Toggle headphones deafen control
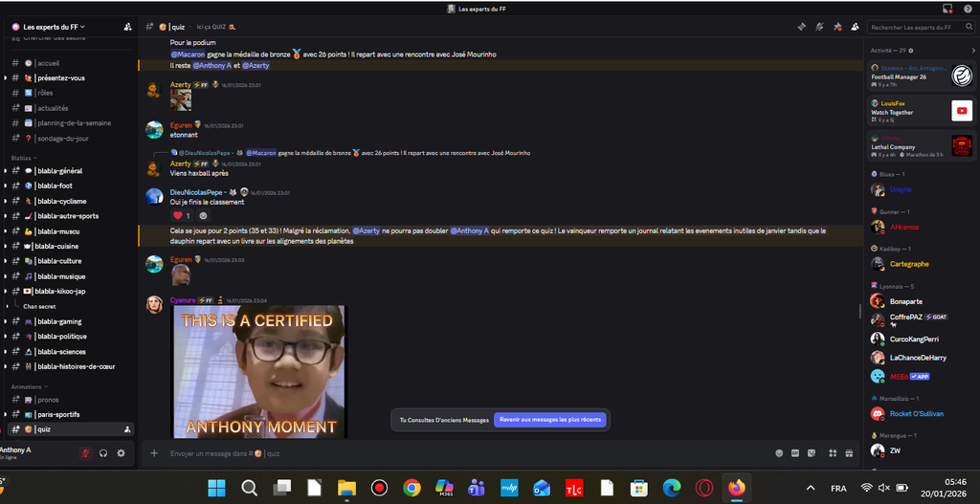980x504 pixels. coord(103,452)
